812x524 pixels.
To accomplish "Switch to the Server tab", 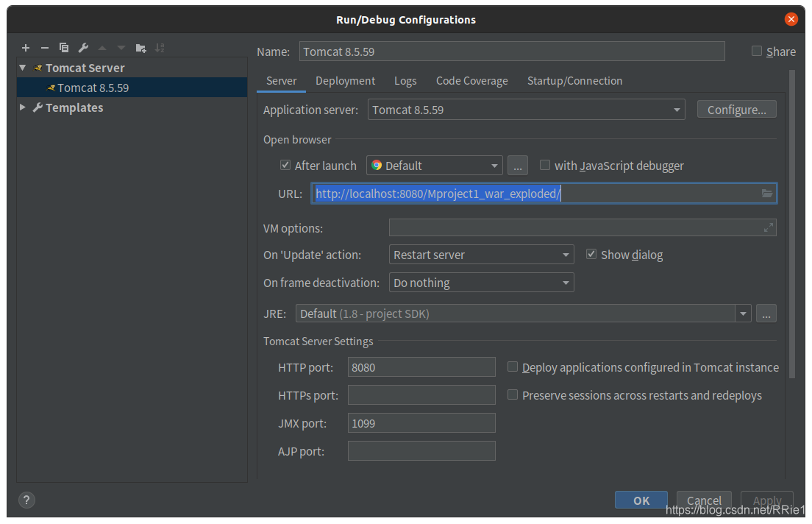I will 281,81.
